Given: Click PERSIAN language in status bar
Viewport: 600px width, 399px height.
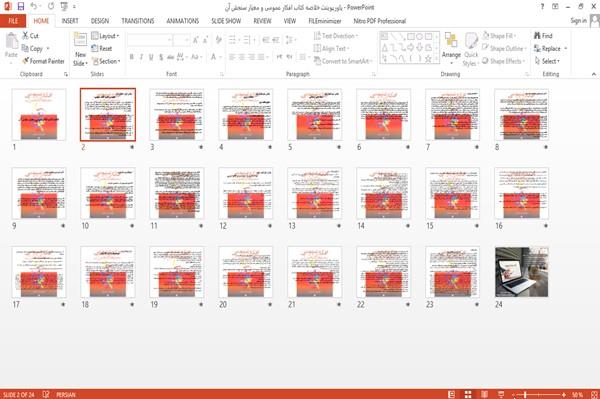Looking at the screenshot, I should tap(66, 395).
